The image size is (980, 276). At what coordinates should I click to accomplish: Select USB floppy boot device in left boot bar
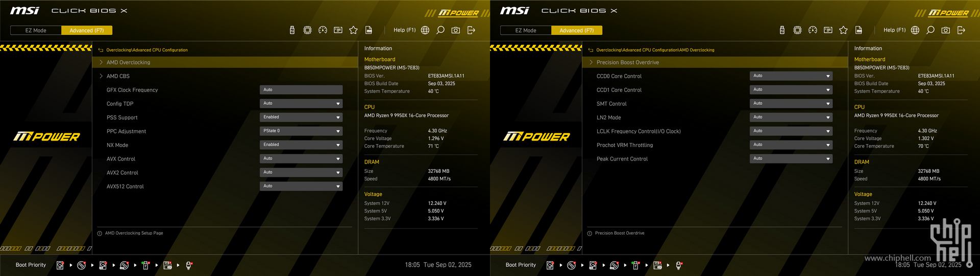[x=167, y=265]
